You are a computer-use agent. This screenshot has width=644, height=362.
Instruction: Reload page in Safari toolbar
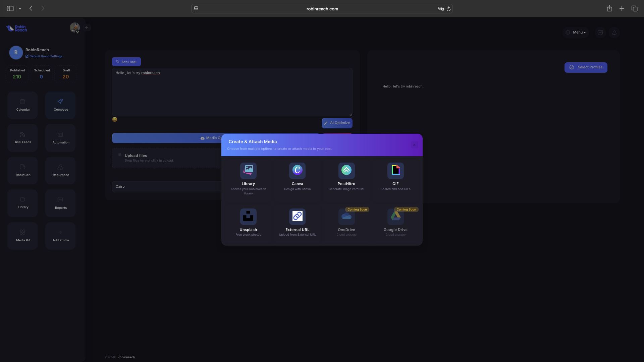tap(448, 9)
